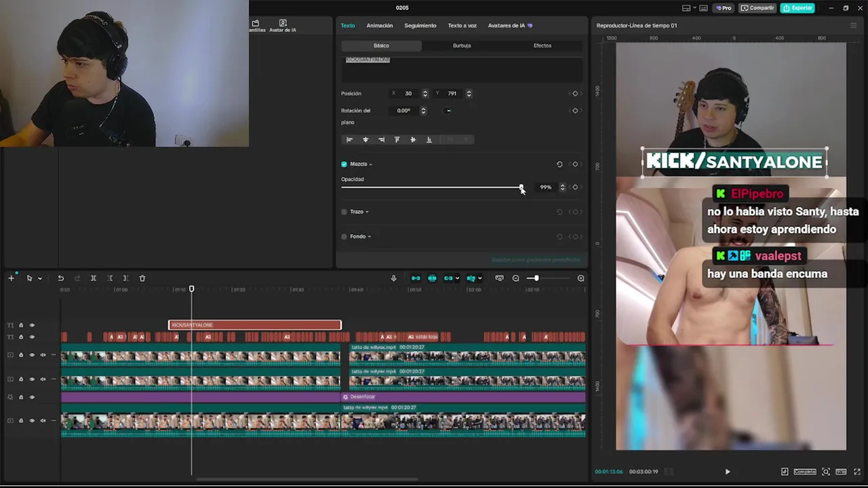Click the timeline zoom slider handle
Image resolution: width=868 pixels, height=488 pixels.
pyautogui.click(x=536, y=278)
